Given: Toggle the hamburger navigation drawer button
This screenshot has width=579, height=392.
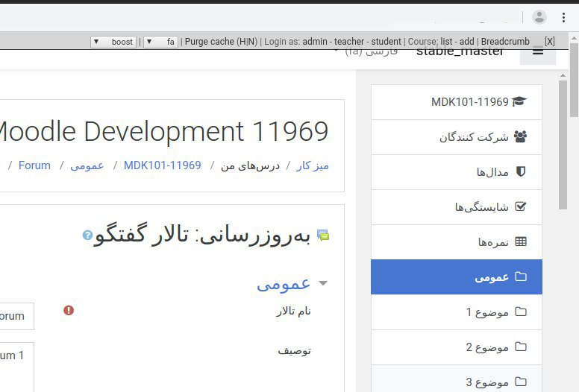Looking at the screenshot, I should [x=538, y=53].
